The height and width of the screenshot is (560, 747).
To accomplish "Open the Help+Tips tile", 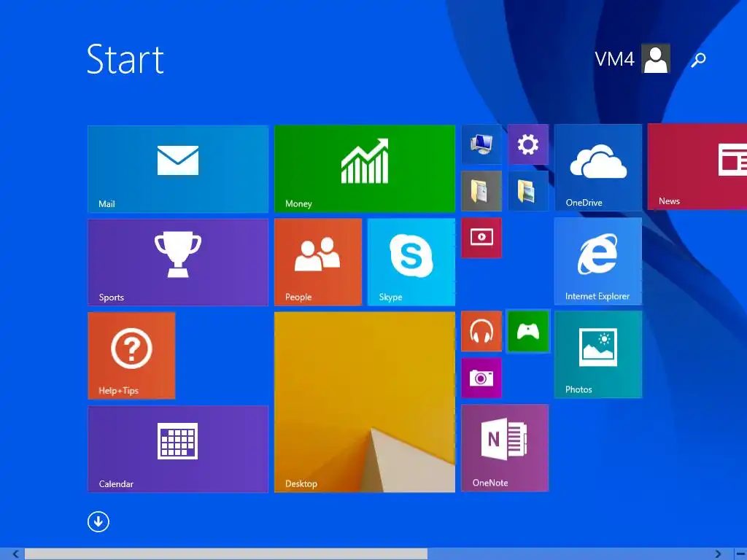I will [131, 355].
